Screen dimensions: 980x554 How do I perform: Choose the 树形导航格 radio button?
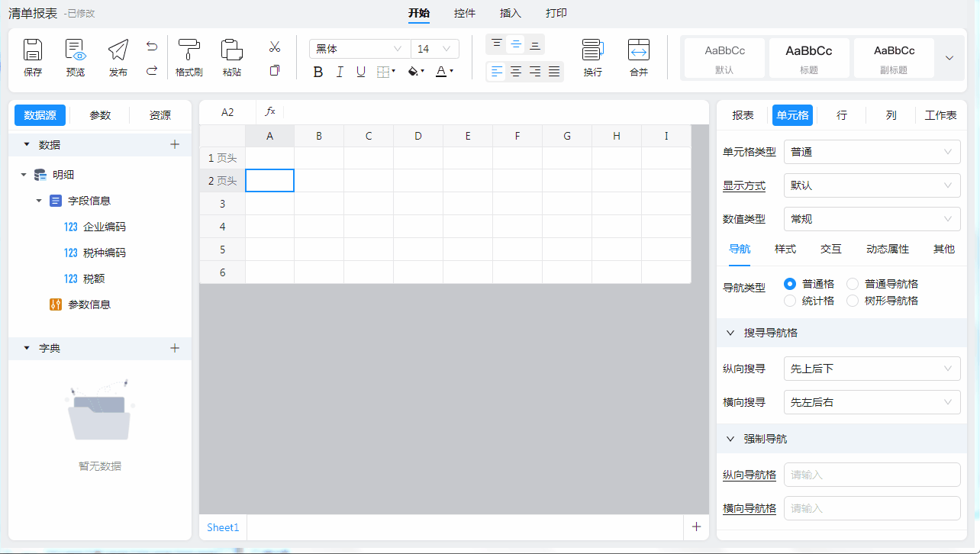click(853, 301)
